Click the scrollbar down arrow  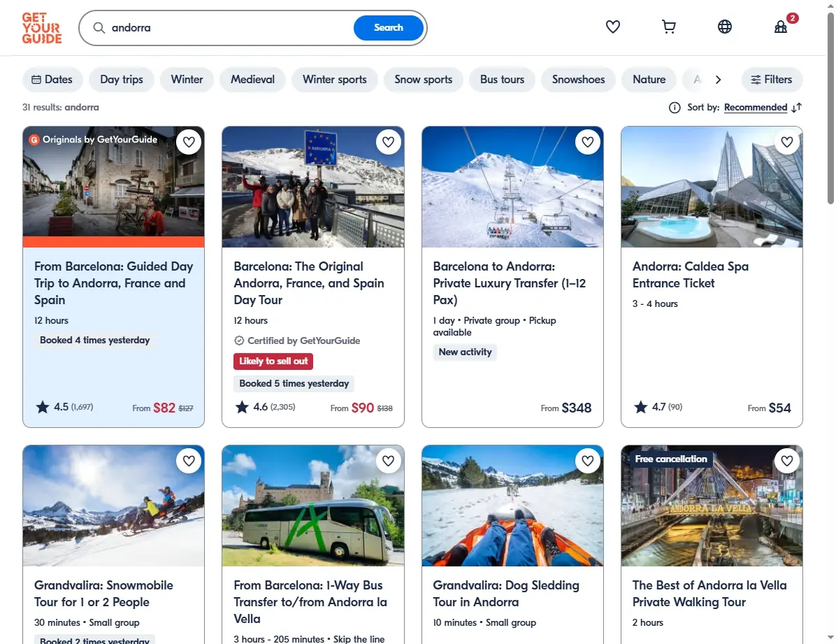830,638
